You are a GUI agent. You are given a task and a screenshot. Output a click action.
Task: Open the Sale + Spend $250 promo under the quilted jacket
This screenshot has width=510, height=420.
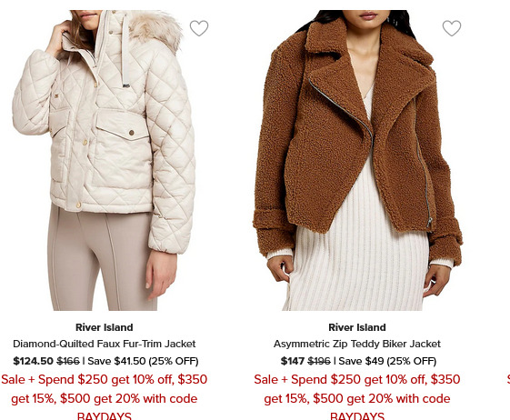[x=104, y=398]
